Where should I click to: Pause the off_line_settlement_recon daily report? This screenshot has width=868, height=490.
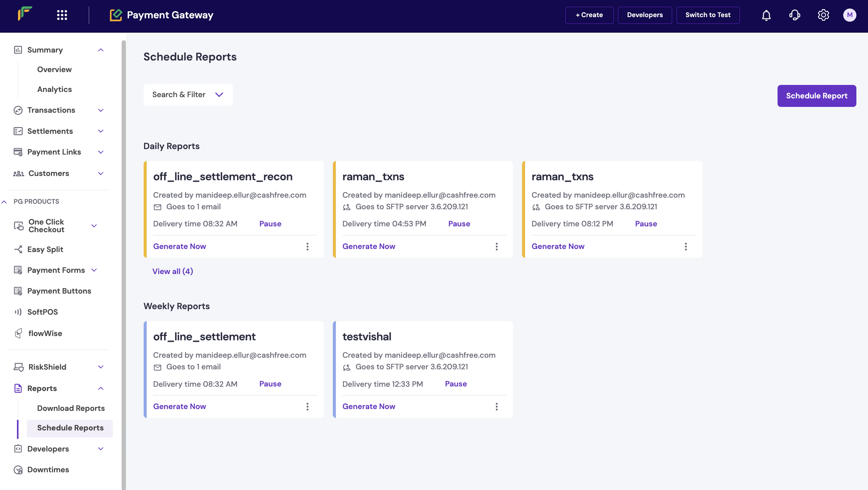coord(270,224)
